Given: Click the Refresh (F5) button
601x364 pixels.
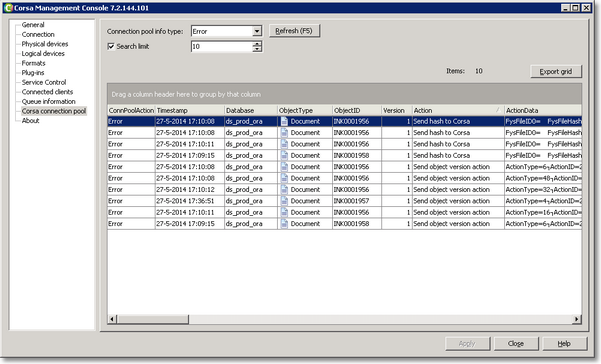Looking at the screenshot, I should click(x=294, y=31).
